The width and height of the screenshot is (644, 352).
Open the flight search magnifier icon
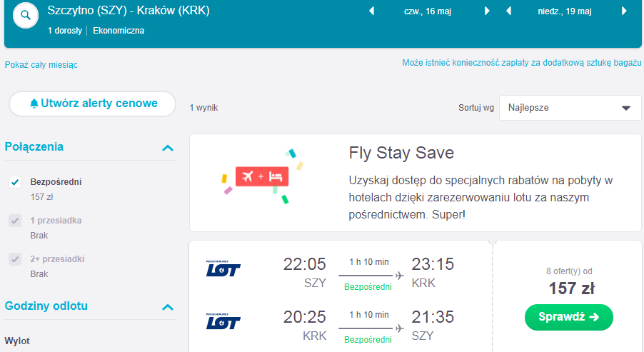[26, 15]
